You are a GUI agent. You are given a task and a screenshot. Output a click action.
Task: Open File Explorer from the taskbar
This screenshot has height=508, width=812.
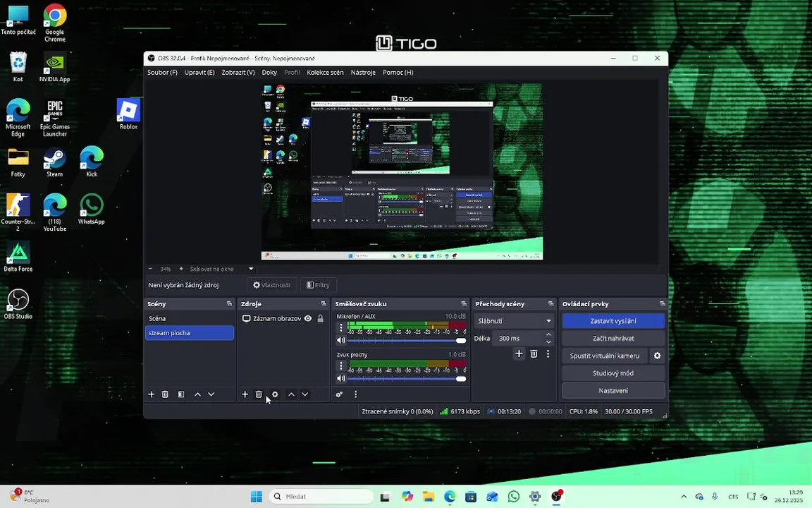(x=429, y=497)
